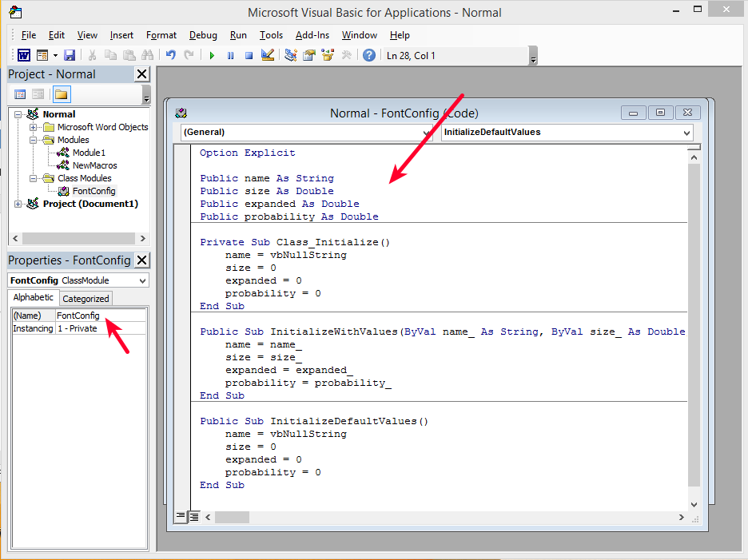The width and height of the screenshot is (748, 560).
Task: Open the Help menu
Action: [x=400, y=35]
